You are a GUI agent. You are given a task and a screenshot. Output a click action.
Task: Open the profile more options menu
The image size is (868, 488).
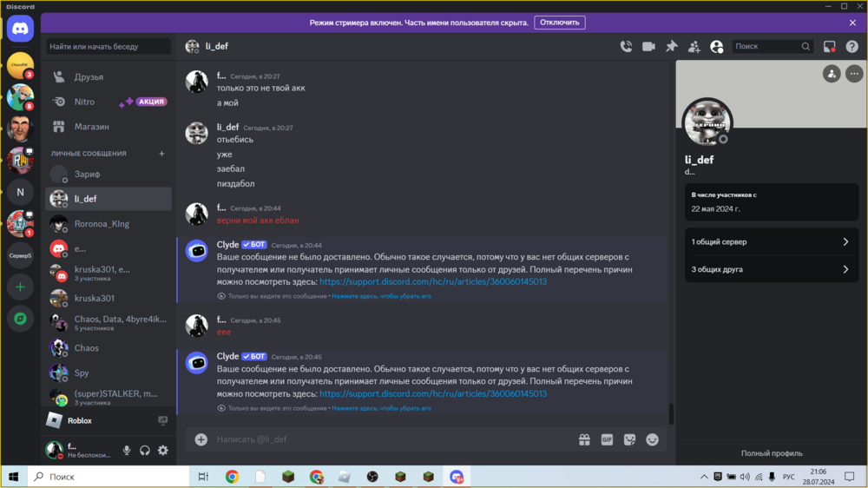tap(854, 74)
